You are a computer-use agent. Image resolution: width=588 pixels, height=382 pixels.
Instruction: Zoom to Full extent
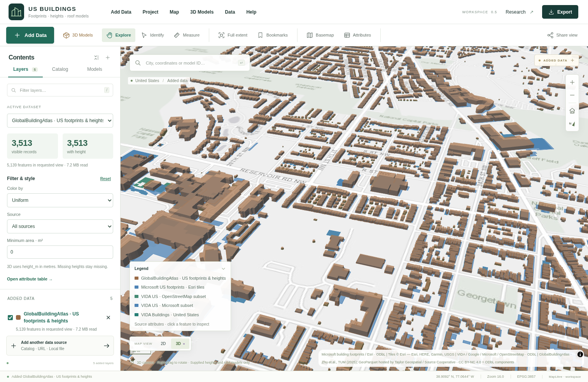[x=233, y=35]
